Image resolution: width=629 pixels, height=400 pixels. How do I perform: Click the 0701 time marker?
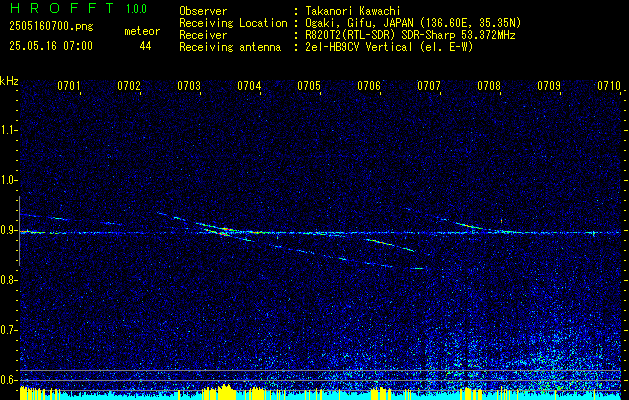(x=69, y=86)
